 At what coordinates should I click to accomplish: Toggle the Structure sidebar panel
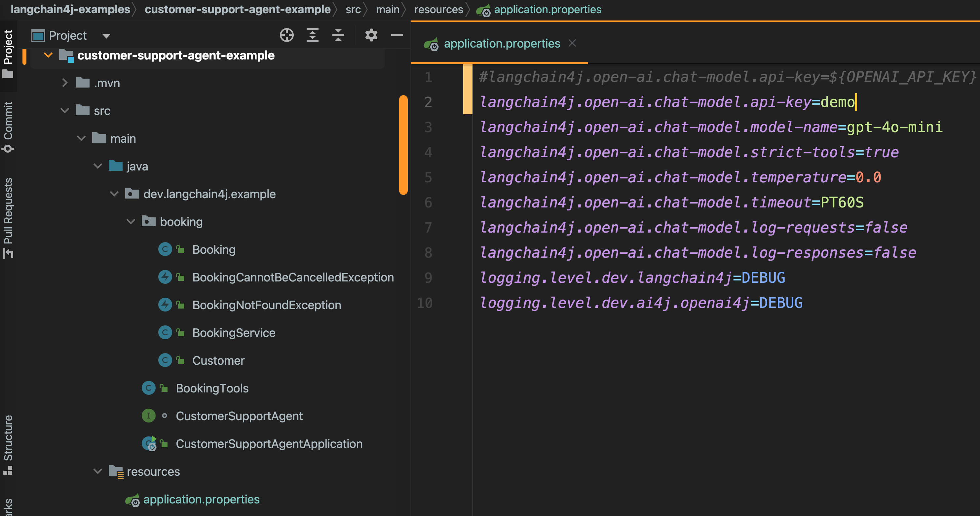(8, 444)
